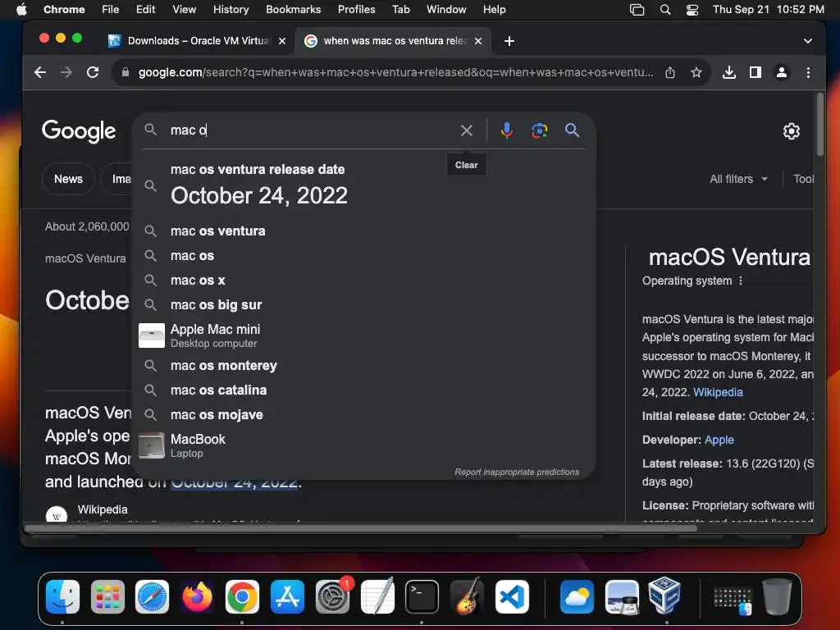The height and width of the screenshot is (630, 840).
Task: Click the address bar URL
Action: click(395, 72)
